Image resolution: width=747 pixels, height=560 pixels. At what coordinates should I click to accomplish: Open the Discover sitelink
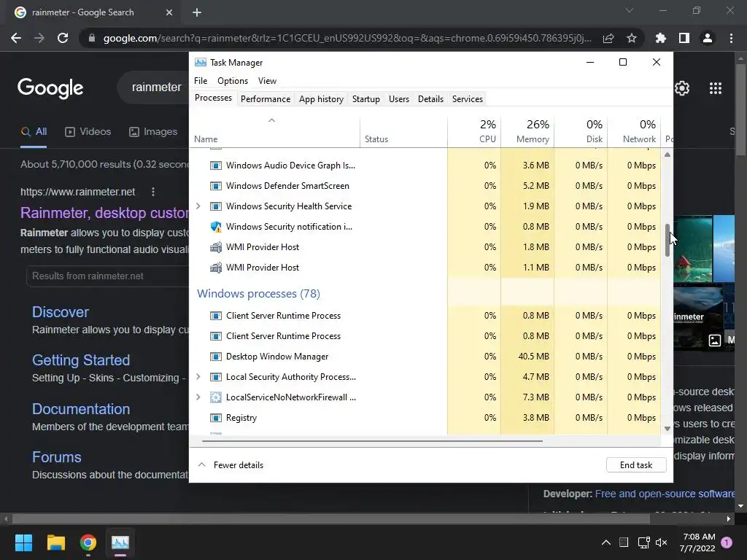coord(61,312)
